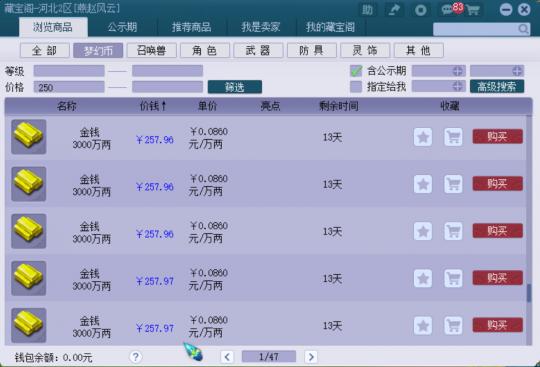Click the question mark help icon
This screenshot has width=540, height=367.
(x=135, y=357)
